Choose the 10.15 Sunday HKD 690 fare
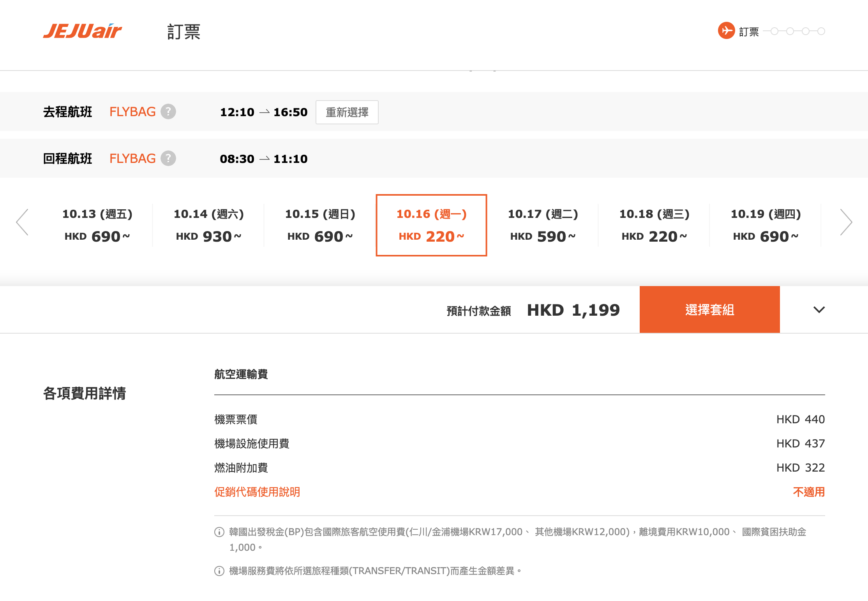This screenshot has width=868, height=601. pyautogui.click(x=320, y=225)
